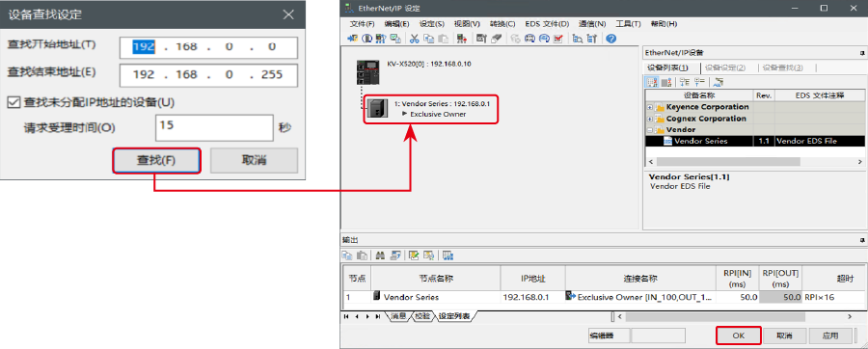Switch to the 设备查找(3) tab
This screenshot has width=868, height=349.
782,67
